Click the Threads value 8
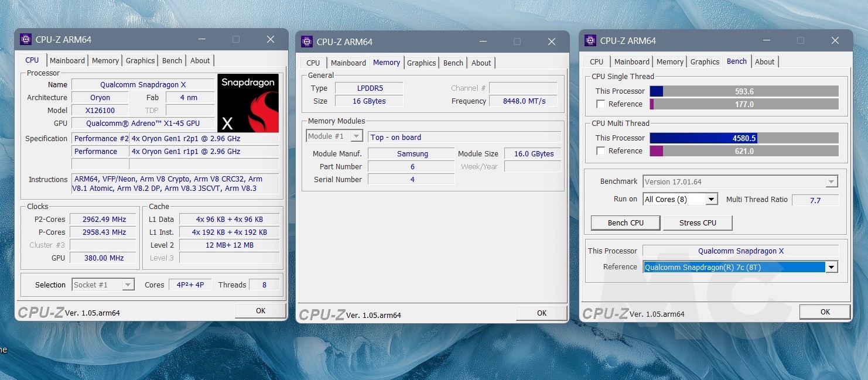The height and width of the screenshot is (380, 868). [x=264, y=285]
